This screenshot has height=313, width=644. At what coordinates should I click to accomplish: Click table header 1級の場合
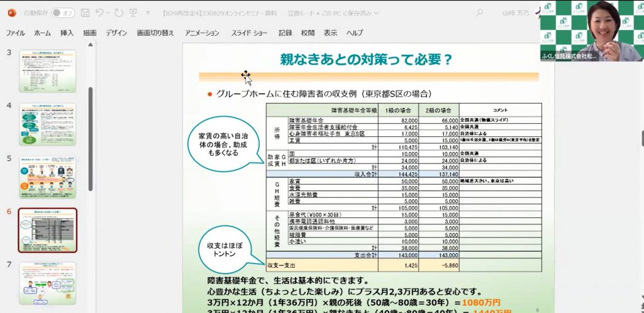pyautogui.click(x=398, y=110)
